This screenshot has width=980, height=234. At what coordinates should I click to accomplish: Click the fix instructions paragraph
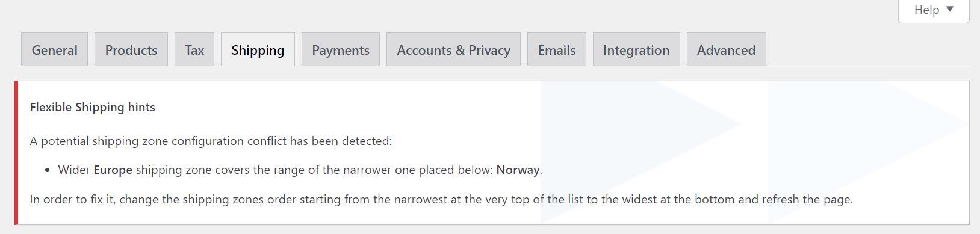441,199
